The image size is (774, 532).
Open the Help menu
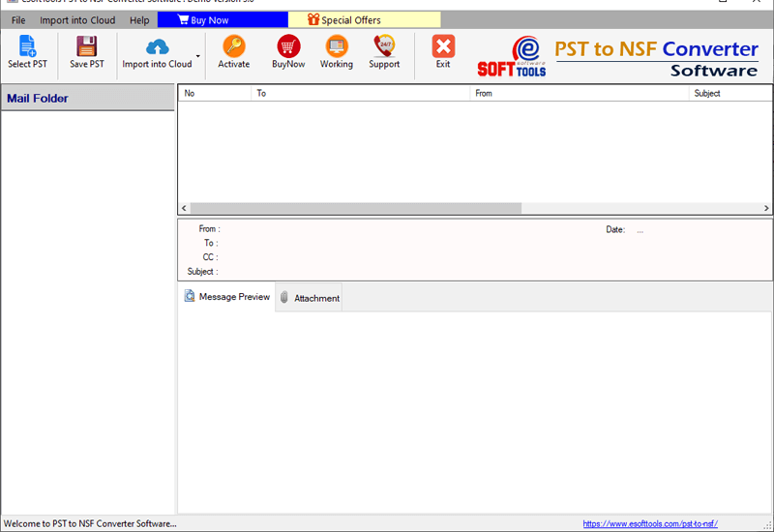pos(139,20)
